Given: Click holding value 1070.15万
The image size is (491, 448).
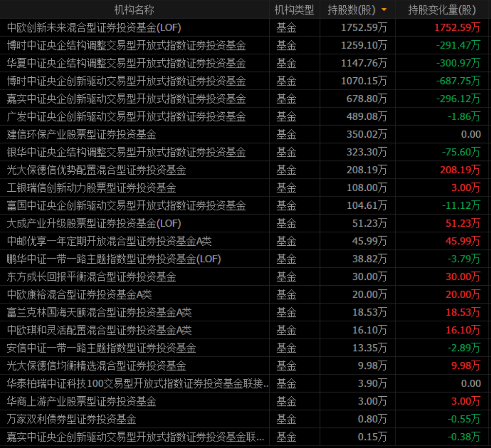Looking at the screenshot, I should 364,81.
